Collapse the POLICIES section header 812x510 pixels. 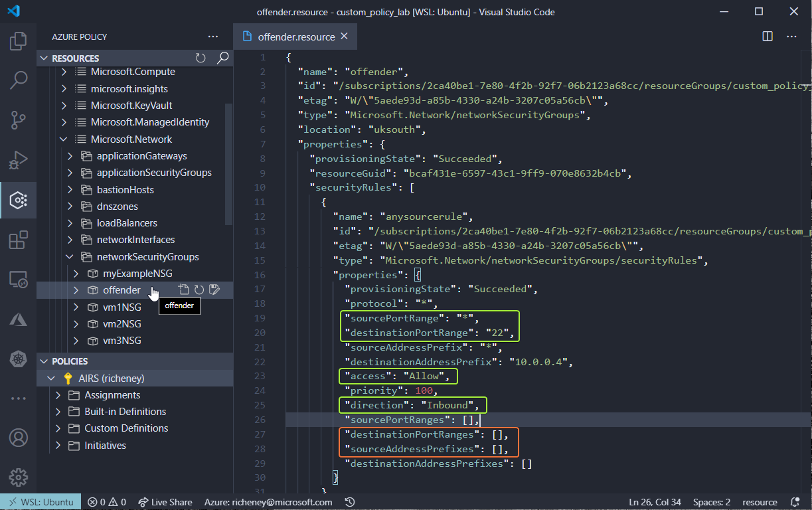tap(44, 361)
